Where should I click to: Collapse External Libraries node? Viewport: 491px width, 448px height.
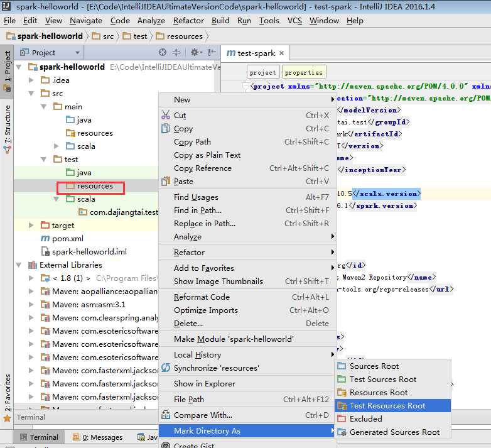[19, 265]
